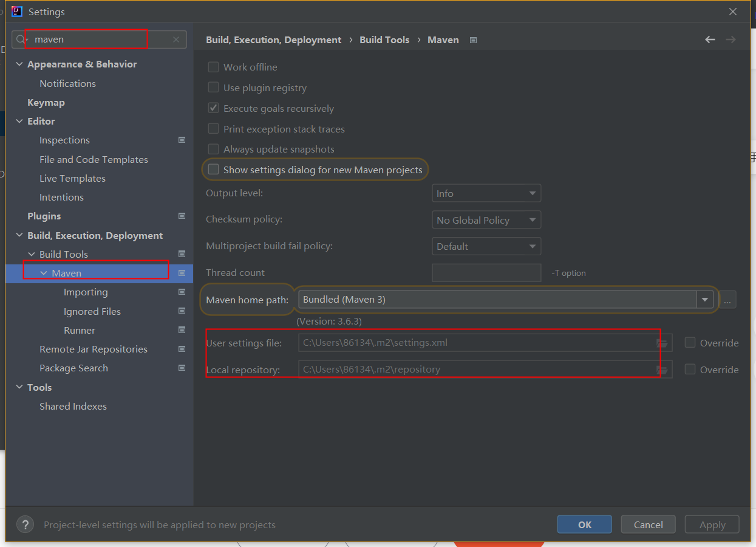This screenshot has height=547, width=756.
Task: Close the Settings dialog
Action: tap(733, 12)
